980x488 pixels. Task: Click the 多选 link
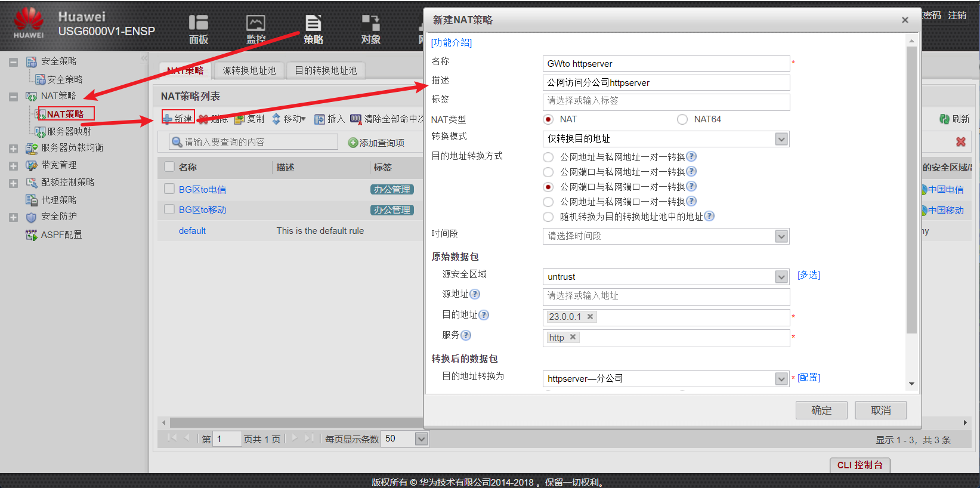[x=809, y=275]
